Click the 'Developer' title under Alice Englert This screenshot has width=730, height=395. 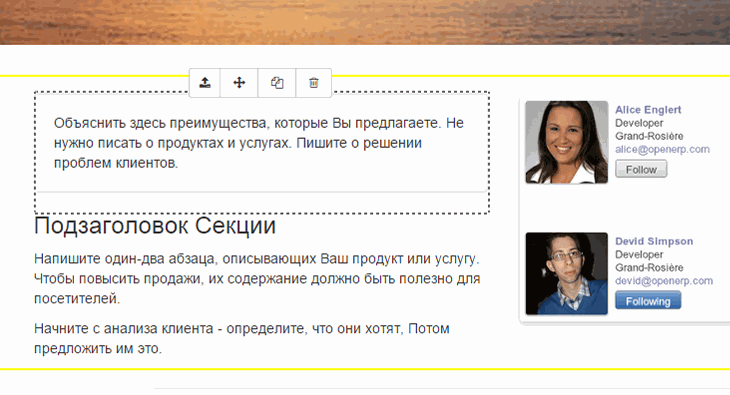[x=639, y=123]
